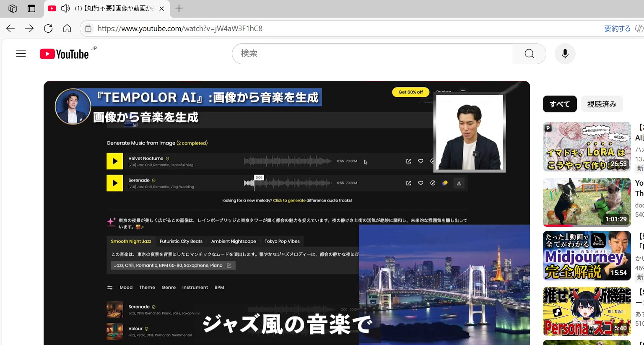
Task: Select the youtube.com URL address bar
Action: click(x=180, y=29)
